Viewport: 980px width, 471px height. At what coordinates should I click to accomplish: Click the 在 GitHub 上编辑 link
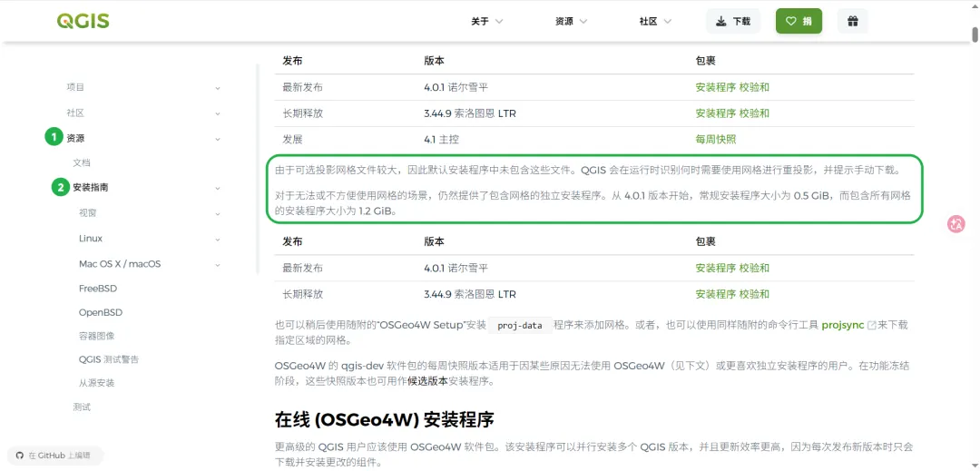[x=54, y=456]
